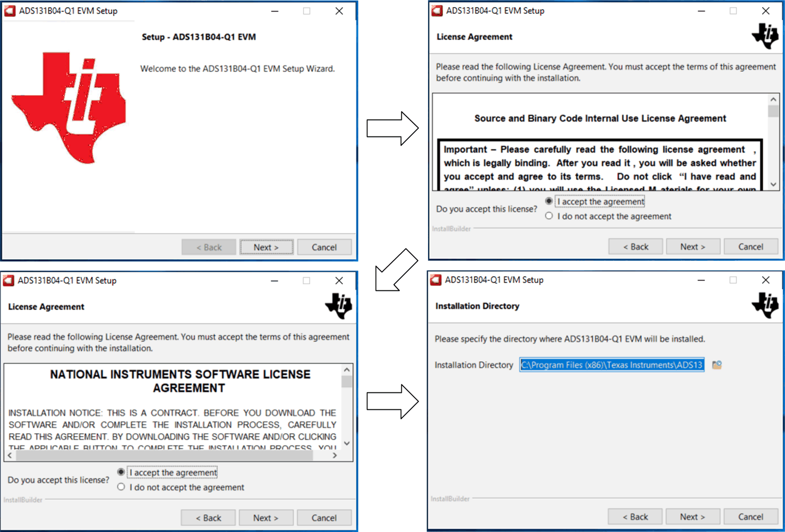Click Back in the Installation Directory window
The width and height of the screenshot is (785, 532).
635,517
